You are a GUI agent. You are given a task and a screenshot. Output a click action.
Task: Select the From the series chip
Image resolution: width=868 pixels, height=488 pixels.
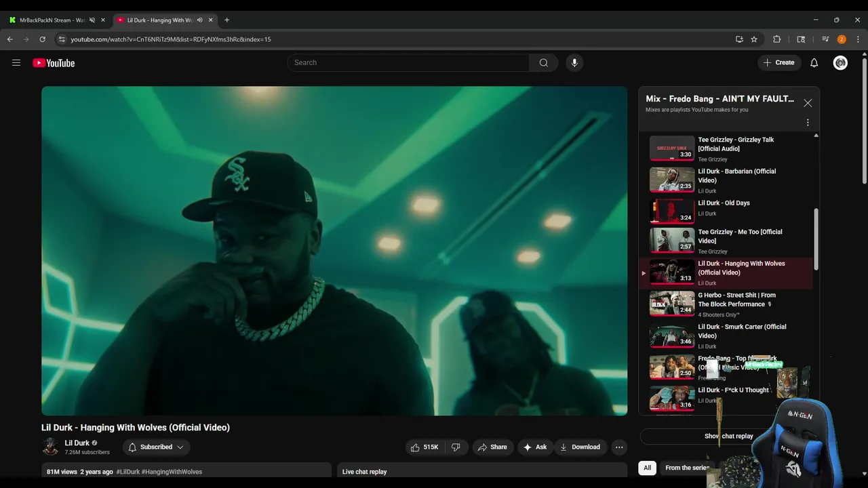tap(687, 468)
